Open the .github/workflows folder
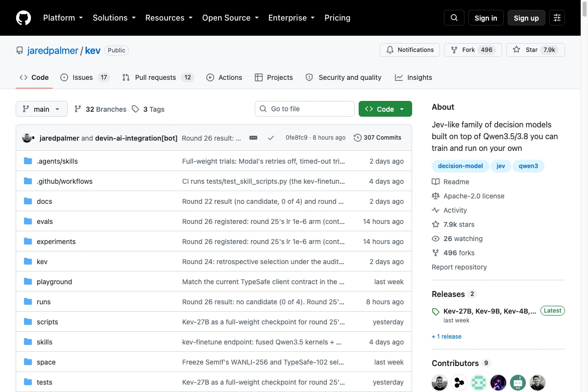 pyautogui.click(x=65, y=181)
